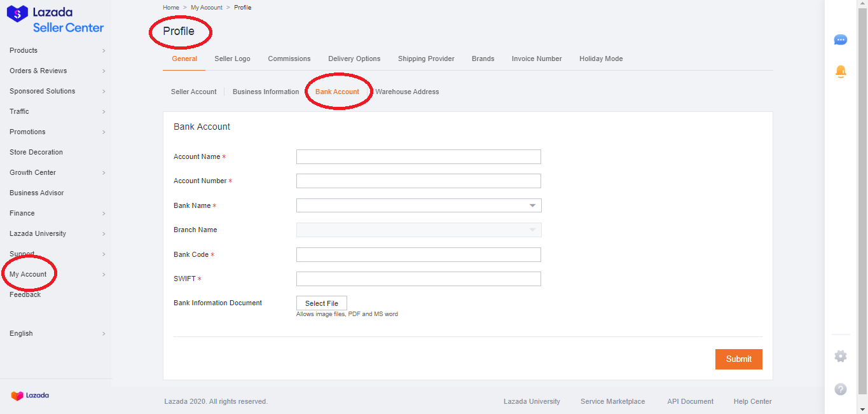This screenshot has height=414, width=868.
Task: Click Select File for bank document
Action: tap(321, 303)
